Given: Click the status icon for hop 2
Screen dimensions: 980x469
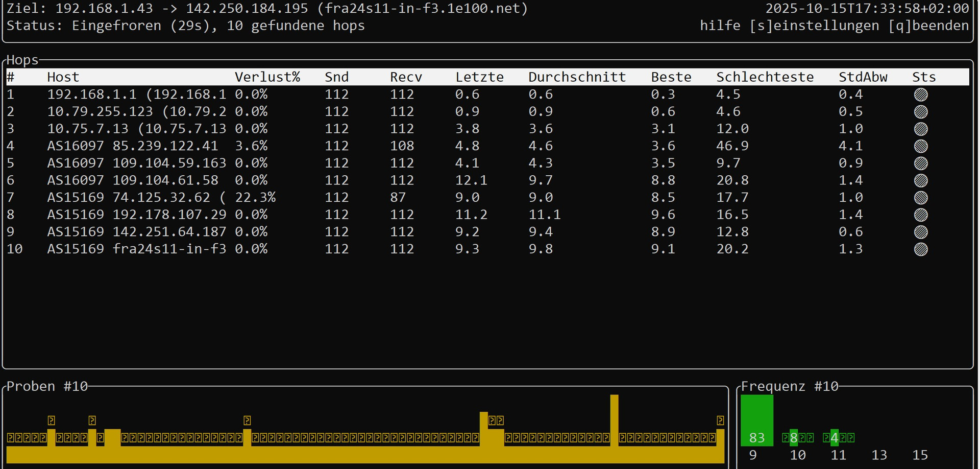Looking at the screenshot, I should [921, 112].
